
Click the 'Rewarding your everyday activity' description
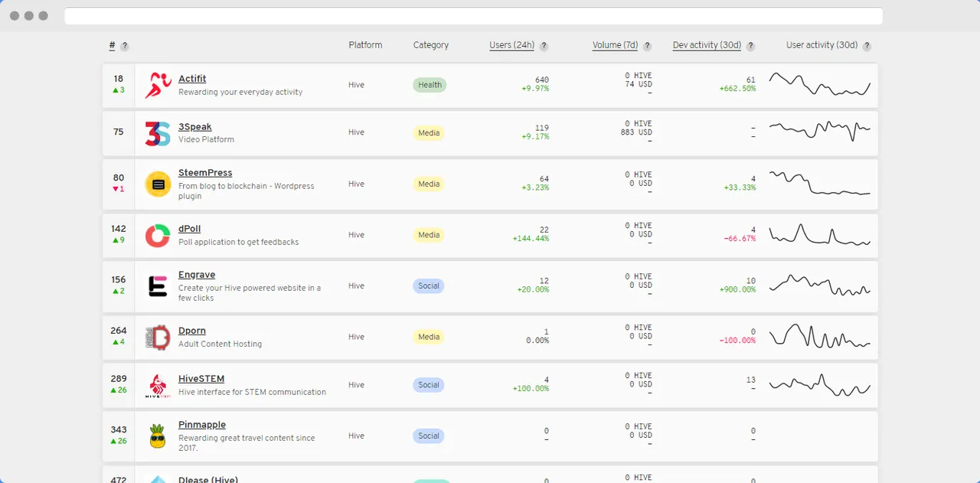pos(240,92)
